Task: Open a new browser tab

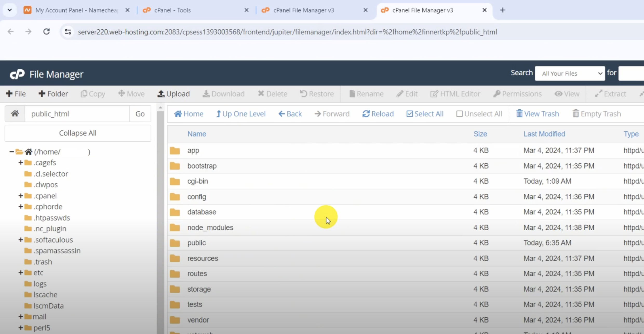Action: (x=503, y=10)
